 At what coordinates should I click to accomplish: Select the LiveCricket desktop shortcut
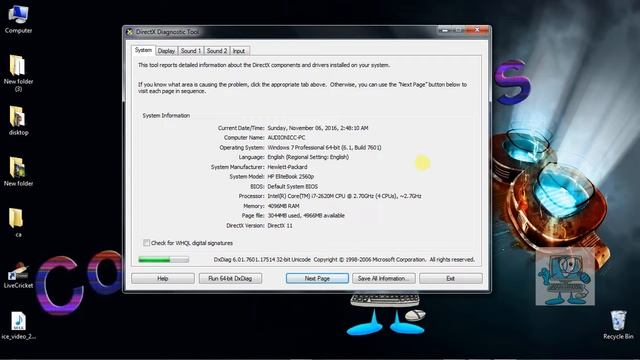(18, 274)
